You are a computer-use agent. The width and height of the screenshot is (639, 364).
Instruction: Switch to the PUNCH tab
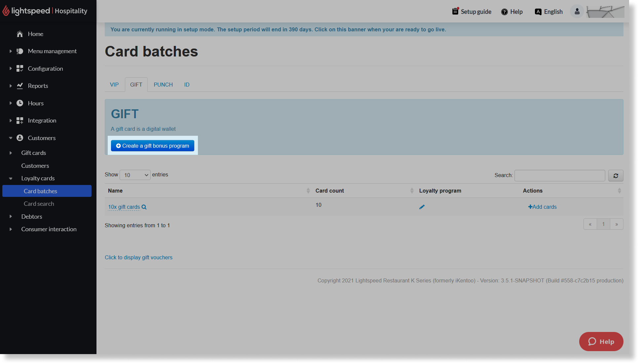pos(163,85)
